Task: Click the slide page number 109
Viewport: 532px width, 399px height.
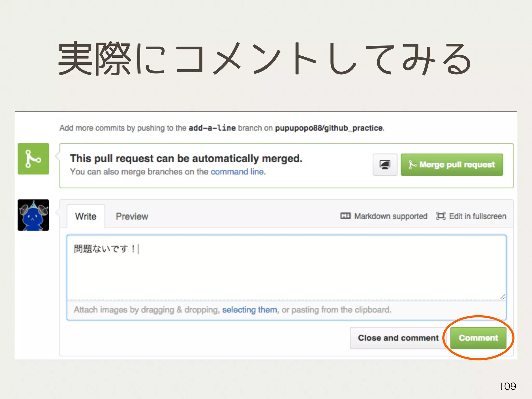Action: [507, 386]
